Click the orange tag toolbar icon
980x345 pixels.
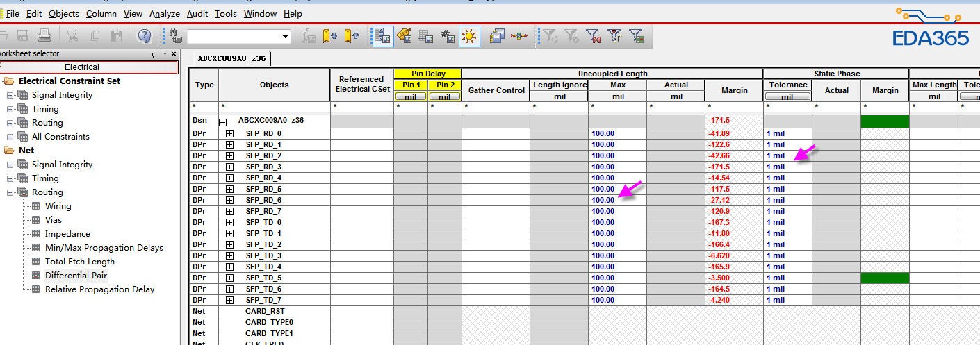405,36
